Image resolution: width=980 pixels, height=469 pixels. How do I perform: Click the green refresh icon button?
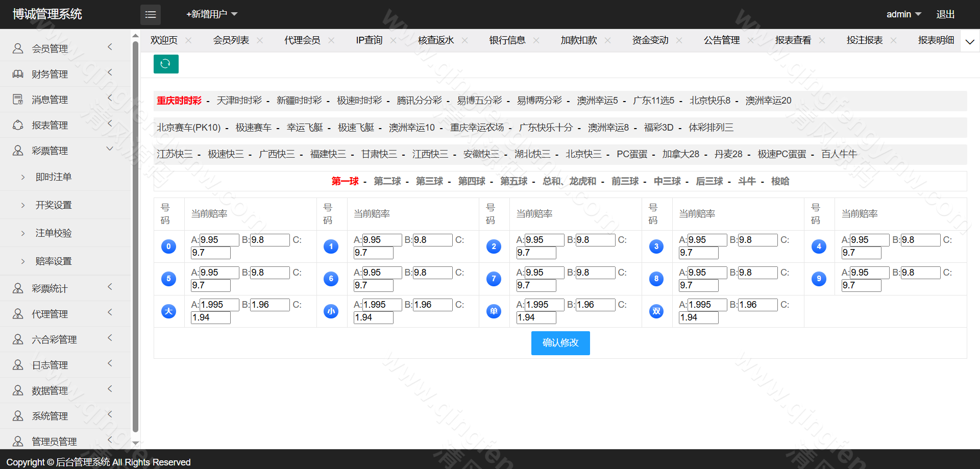165,64
